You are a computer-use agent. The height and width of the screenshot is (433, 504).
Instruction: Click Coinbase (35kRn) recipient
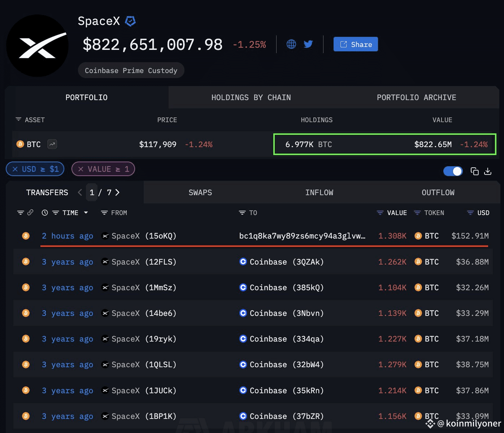point(282,390)
